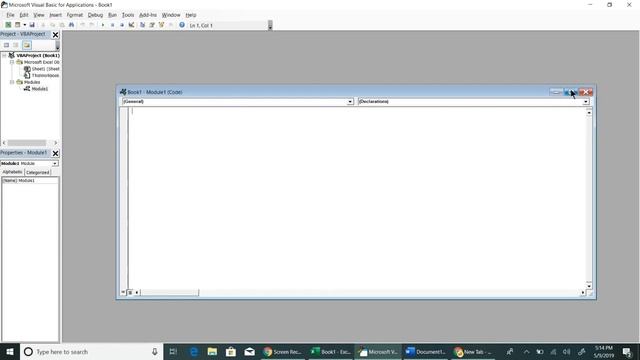Collapse the Modules folder node

(x=12, y=82)
